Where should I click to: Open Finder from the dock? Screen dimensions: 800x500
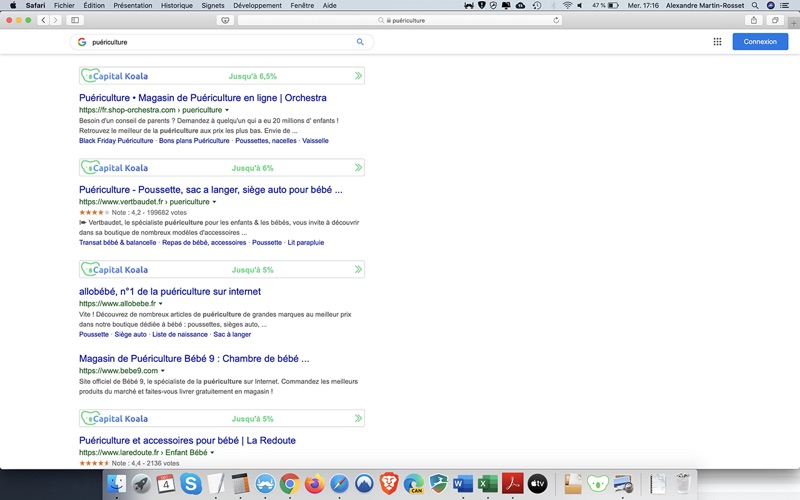(117, 483)
